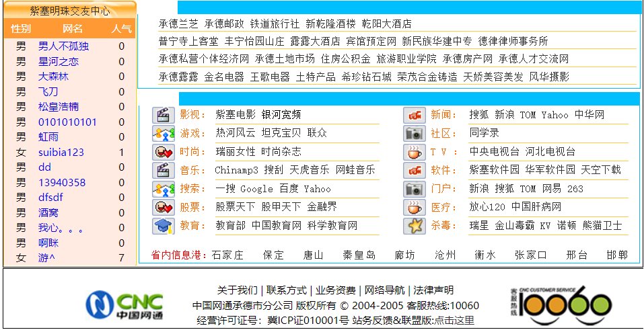The width and height of the screenshot is (644, 330).
Task: Click the smiley heart icon beside 股票
Action: tap(164, 207)
